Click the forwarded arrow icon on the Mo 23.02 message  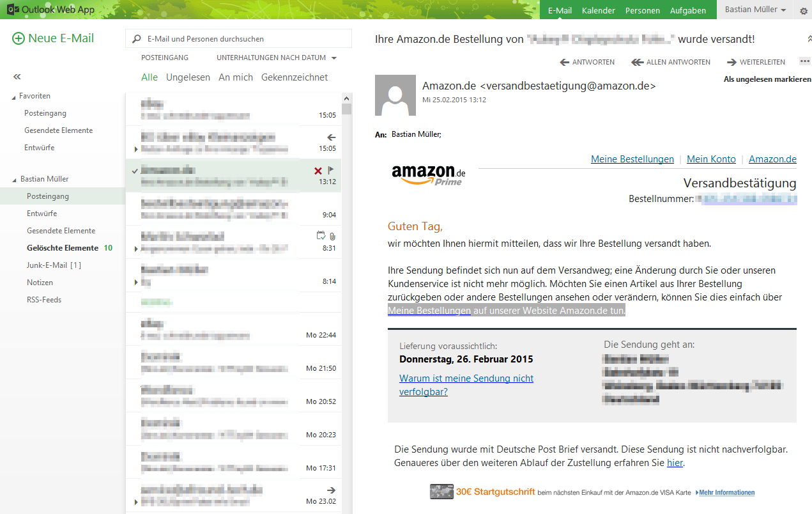pyautogui.click(x=331, y=490)
